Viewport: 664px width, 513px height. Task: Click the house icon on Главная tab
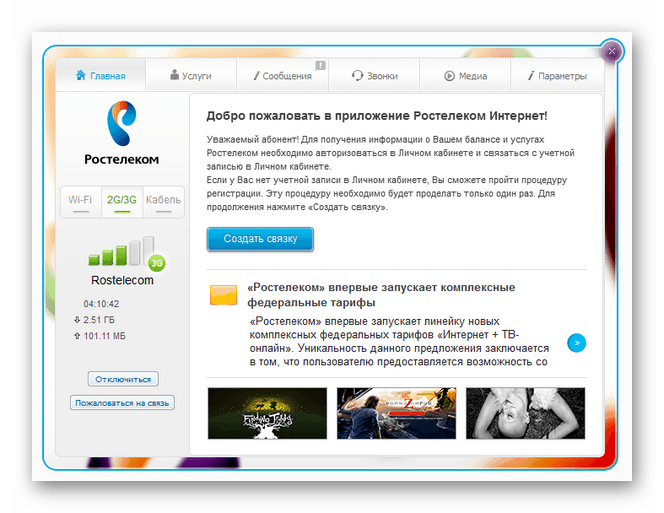click(x=80, y=75)
